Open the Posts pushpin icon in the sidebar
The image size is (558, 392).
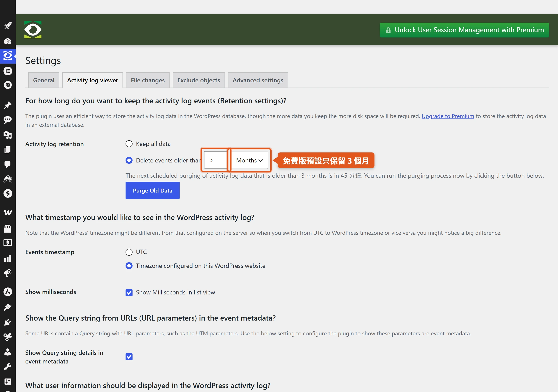point(8,105)
